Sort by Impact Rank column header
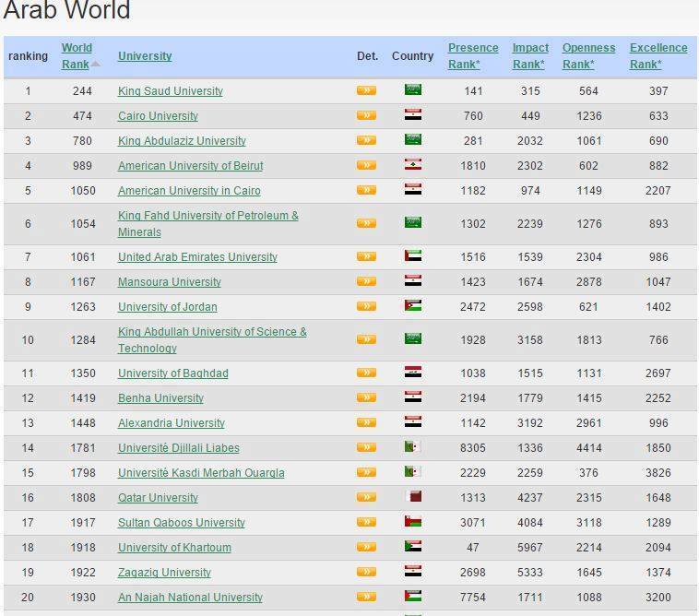The image size is (699, 616). tap(530, 56)
